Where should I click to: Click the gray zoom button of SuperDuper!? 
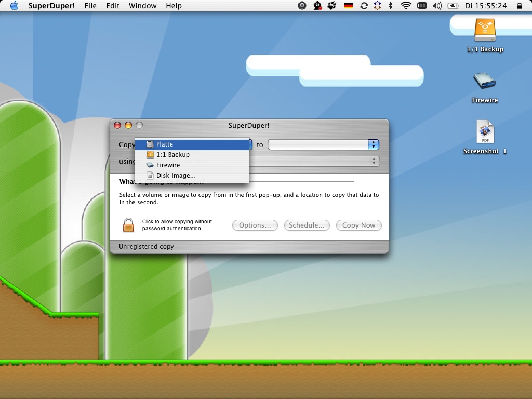click(139, 125)
